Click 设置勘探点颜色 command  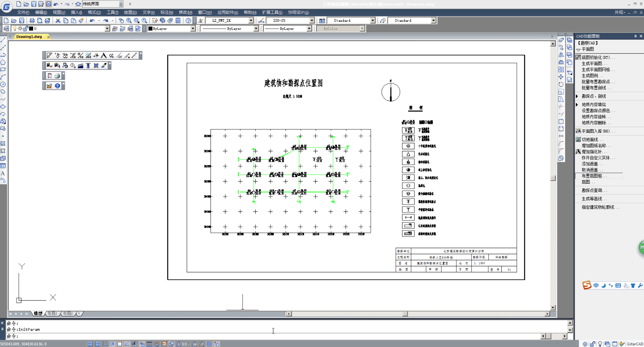click(598, 111)
